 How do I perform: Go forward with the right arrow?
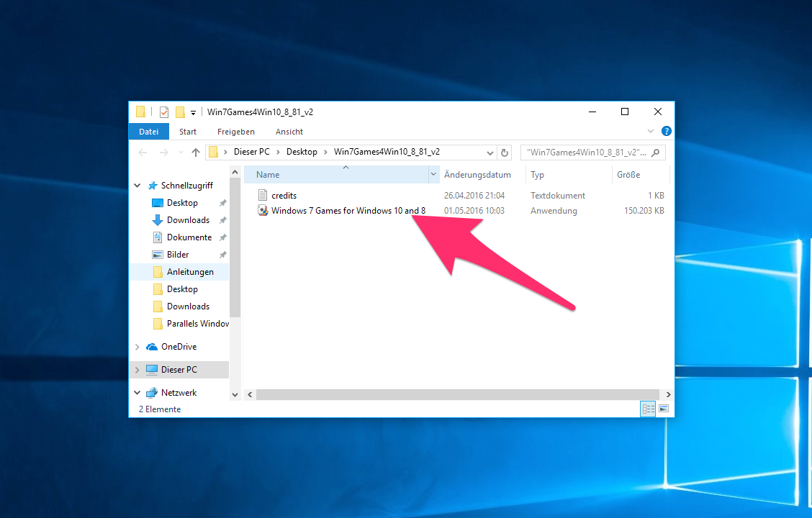pos(163,152)
